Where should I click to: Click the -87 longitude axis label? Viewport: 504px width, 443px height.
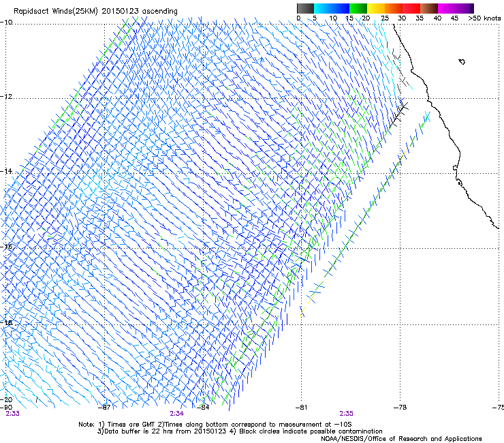click(104, 408)
